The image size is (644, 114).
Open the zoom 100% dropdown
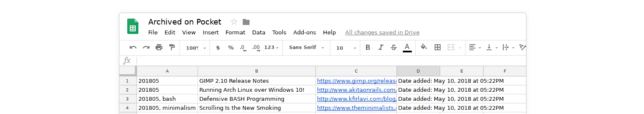196,48
